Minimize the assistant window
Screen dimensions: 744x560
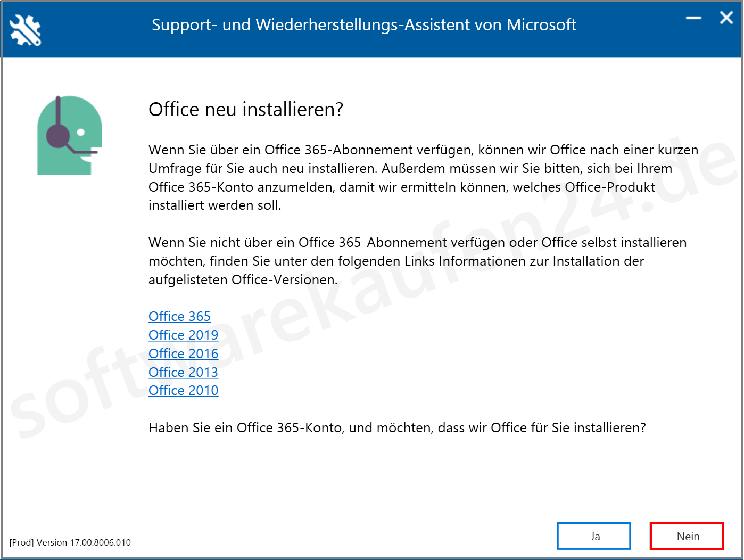click(693, 18)
